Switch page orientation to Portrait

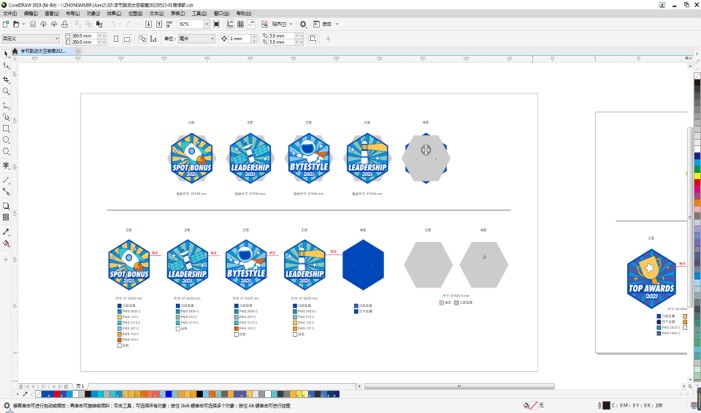[x=116, y=39]
